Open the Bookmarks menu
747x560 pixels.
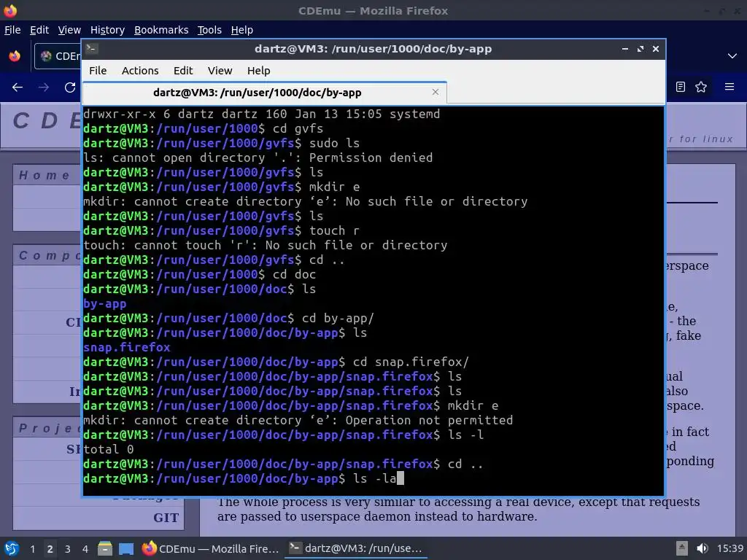pyautogui.click(x=161, y=30)
